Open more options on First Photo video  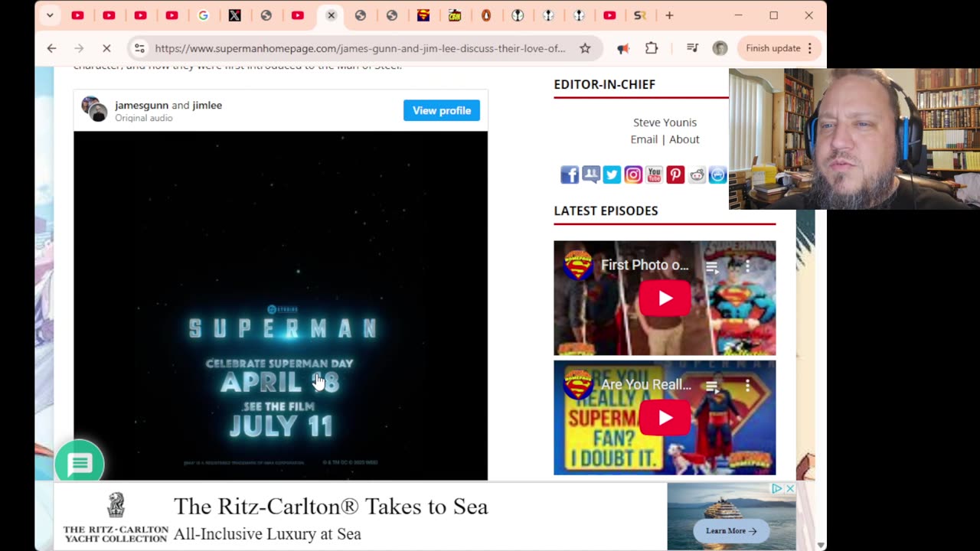tap(747, 266)
